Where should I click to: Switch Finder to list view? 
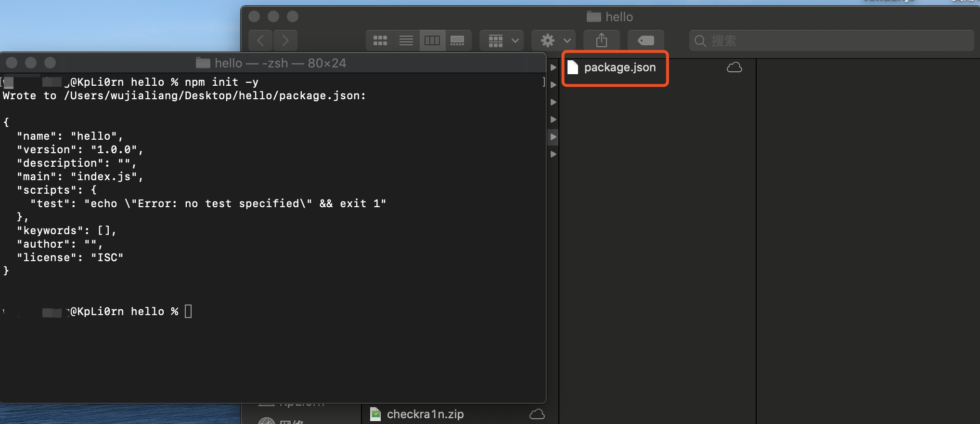point(406,40)
